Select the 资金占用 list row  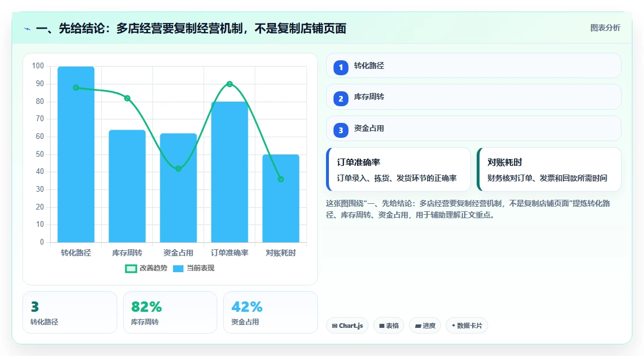pyautogui.click(x=474, y=129)
